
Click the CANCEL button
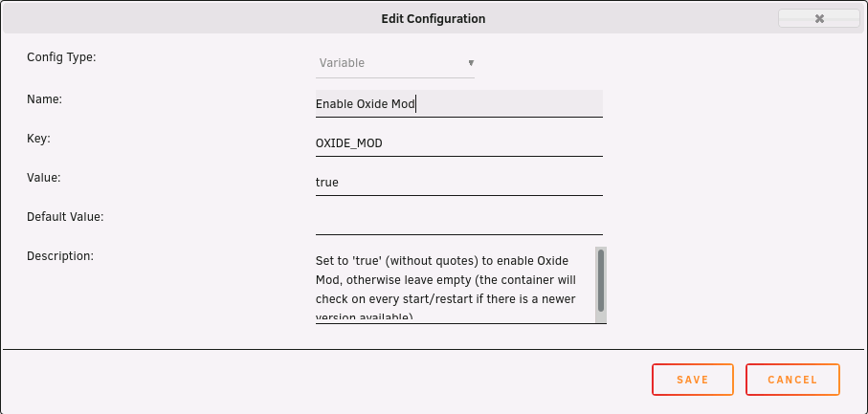click(x=792, y=380)
